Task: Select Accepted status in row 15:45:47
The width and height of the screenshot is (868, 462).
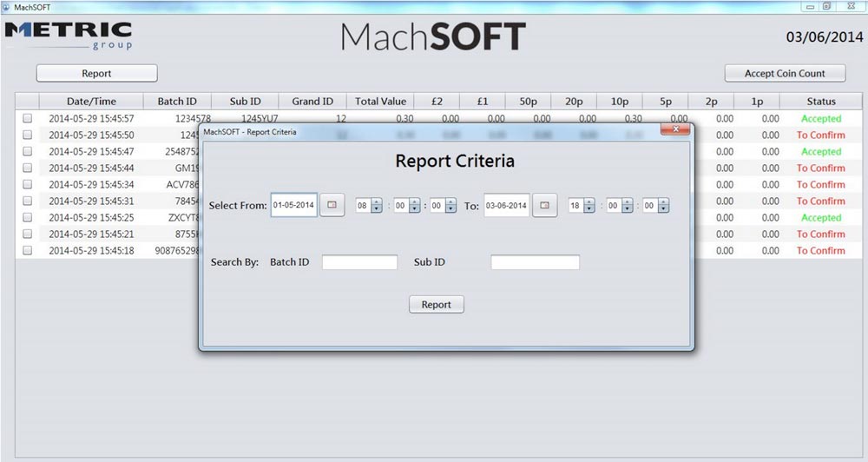Action: point(821,152)
